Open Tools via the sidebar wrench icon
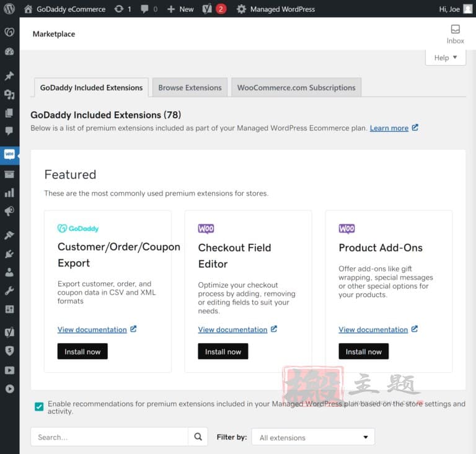476x454 pixels. pos(9,291)
